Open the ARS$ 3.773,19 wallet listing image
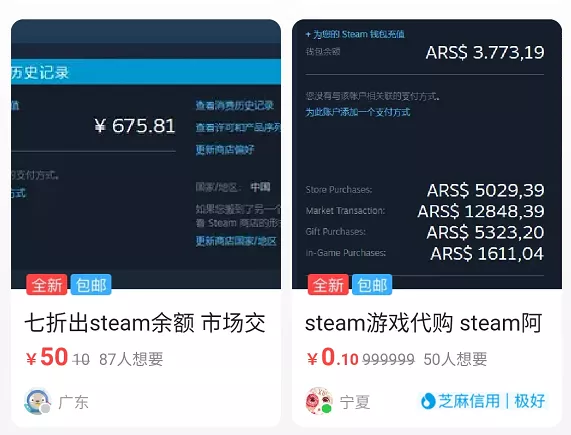Viewport: 571px width, 435px height. pyautogui.click(x=427, y=154)
